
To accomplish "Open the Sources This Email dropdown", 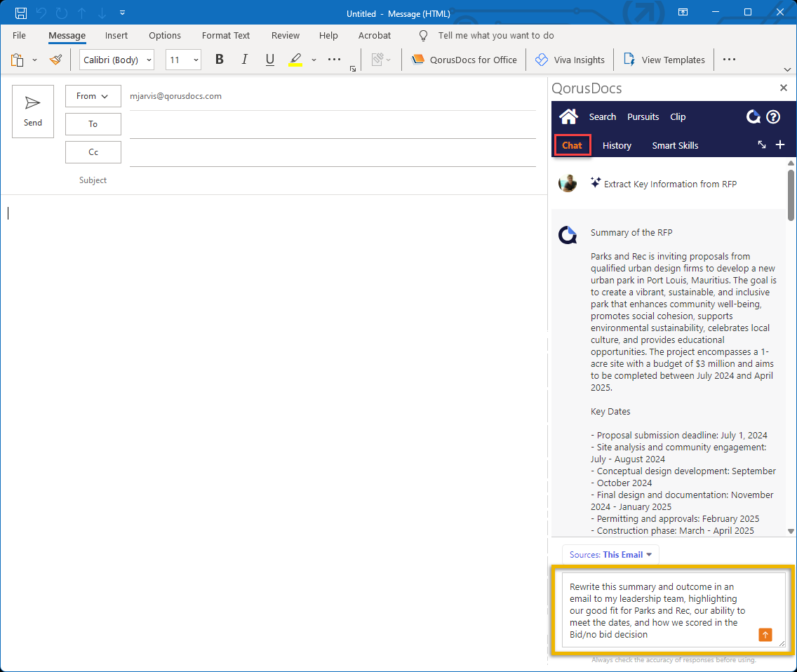I will [x=610, y=554].
